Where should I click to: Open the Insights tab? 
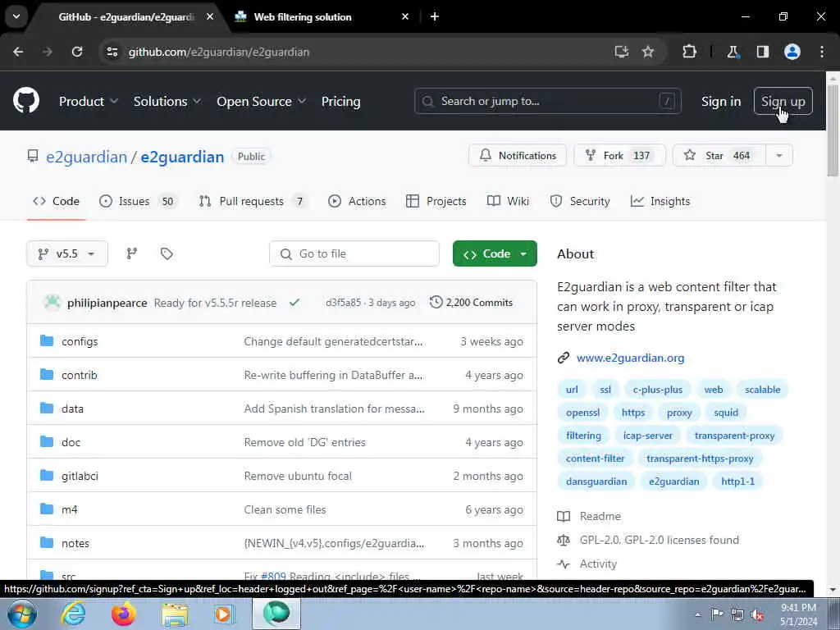point(660,201)
